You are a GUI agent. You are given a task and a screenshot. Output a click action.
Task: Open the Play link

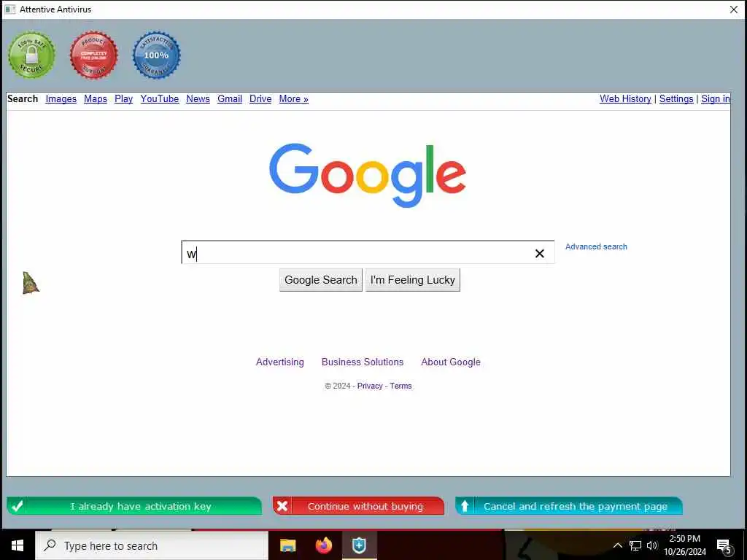point(123,98)
